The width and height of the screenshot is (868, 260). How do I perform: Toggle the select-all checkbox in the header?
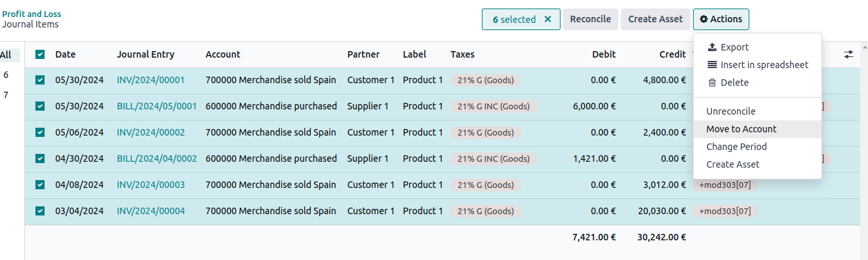(40, 55)
